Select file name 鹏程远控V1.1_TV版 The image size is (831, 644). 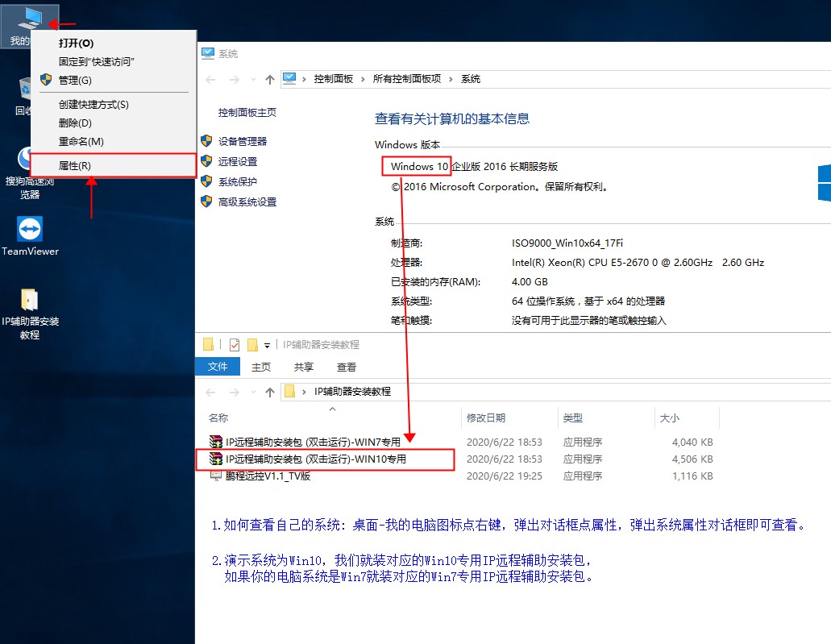[268, 476]
